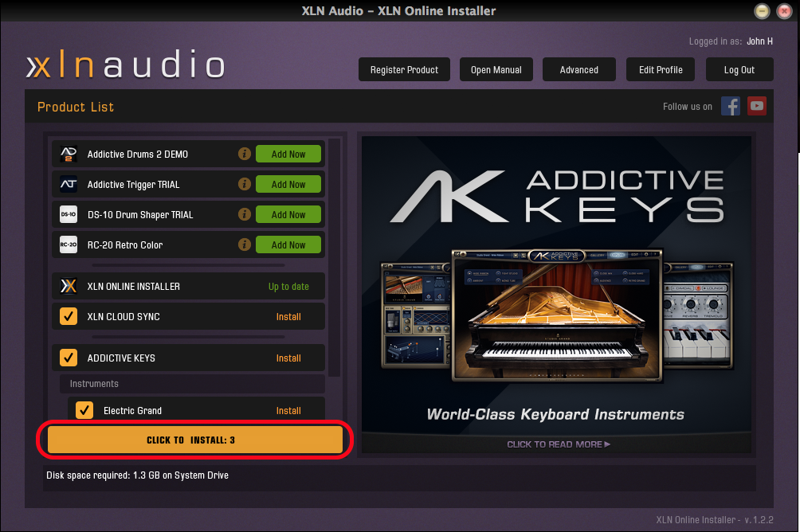Click the 'Electric Grand' instrument name
Viewport: 800px width, 532px height.
coord(132,411)
